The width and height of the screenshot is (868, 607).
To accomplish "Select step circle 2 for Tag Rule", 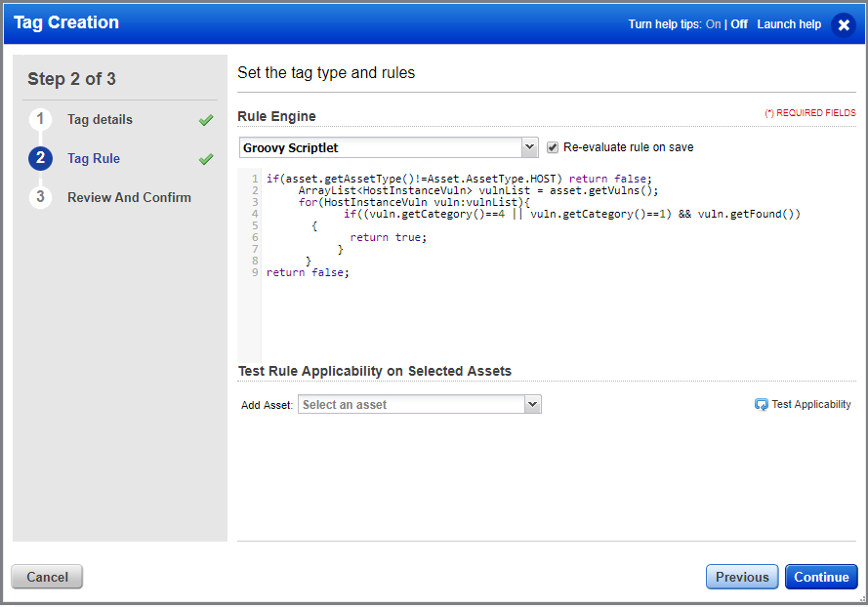I will [x=40, y=158].
